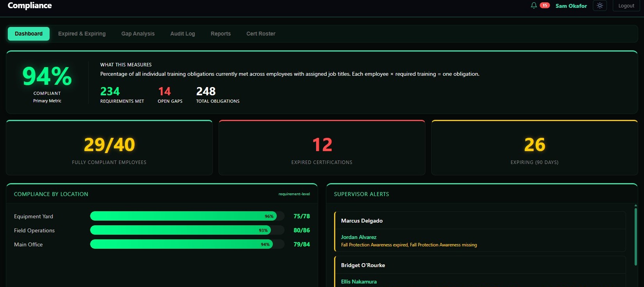
Task: Go to the Audit Log tab
Action: [x=183, y=34]
